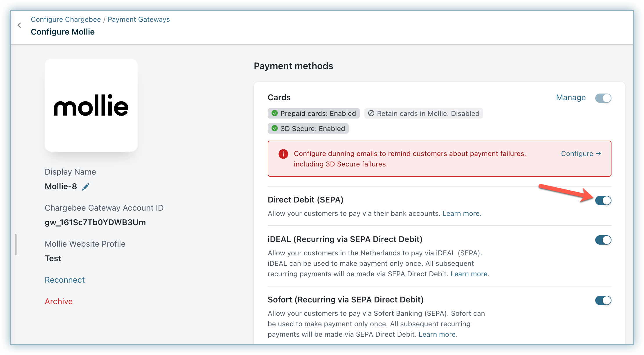Click green check icon on 3D Secure

[274, 128]
